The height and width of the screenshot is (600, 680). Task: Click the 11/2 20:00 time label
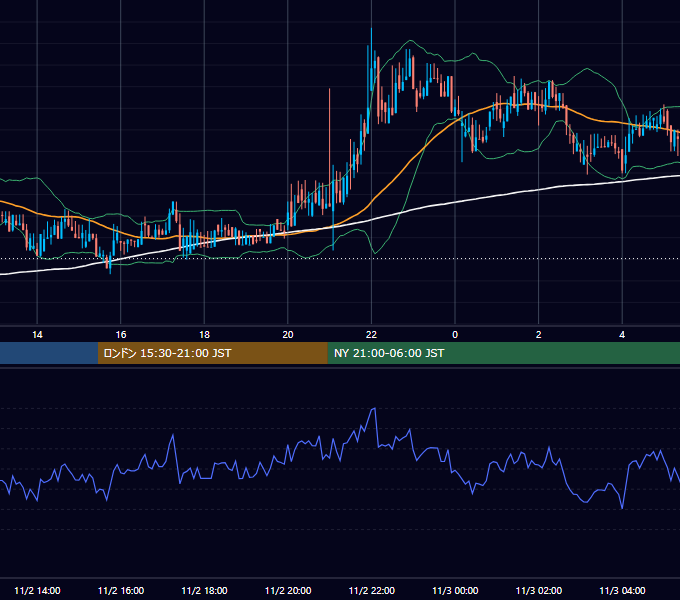288,590
